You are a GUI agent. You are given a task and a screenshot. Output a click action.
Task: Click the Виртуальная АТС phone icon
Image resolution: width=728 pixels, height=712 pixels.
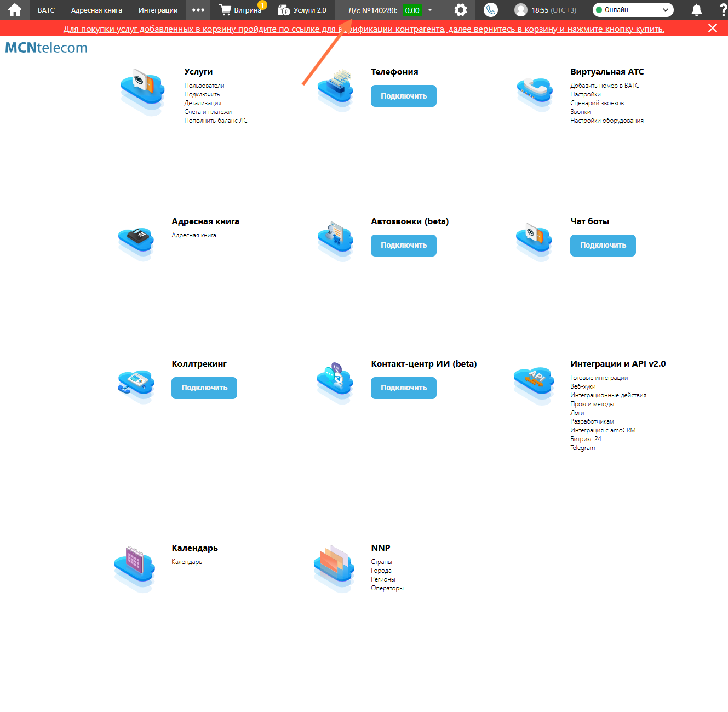[x=535, y=94]
